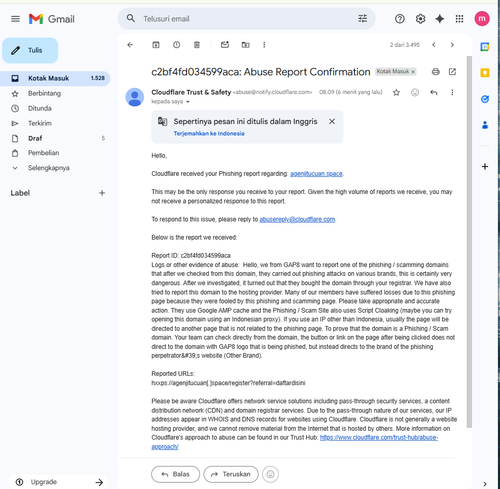Screen dimensions: 500x489
Task: Click the abusereply@cloudflare.com link
Action: pyautogui.click(x=297, y=219)
